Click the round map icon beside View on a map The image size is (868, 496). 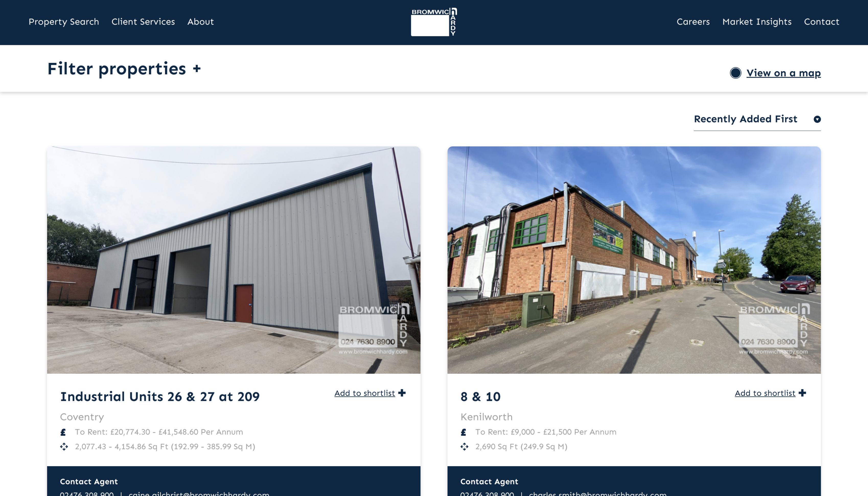[x=735, y=73]
